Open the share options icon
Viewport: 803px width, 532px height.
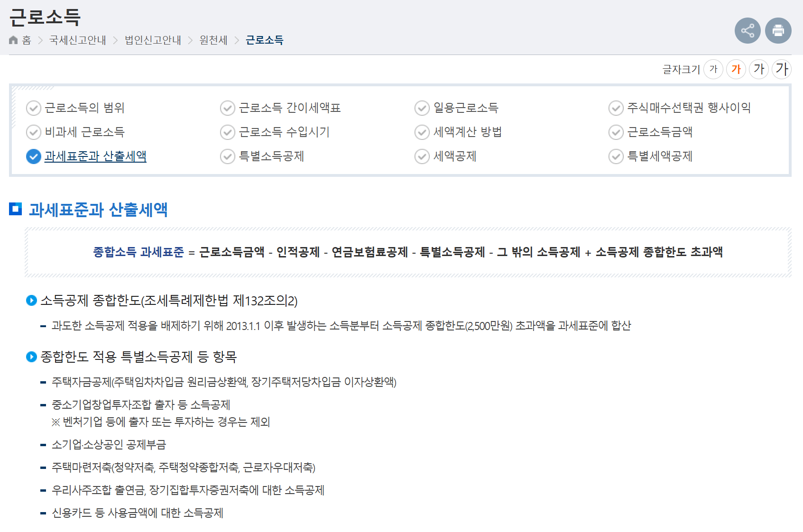[748, 30]
